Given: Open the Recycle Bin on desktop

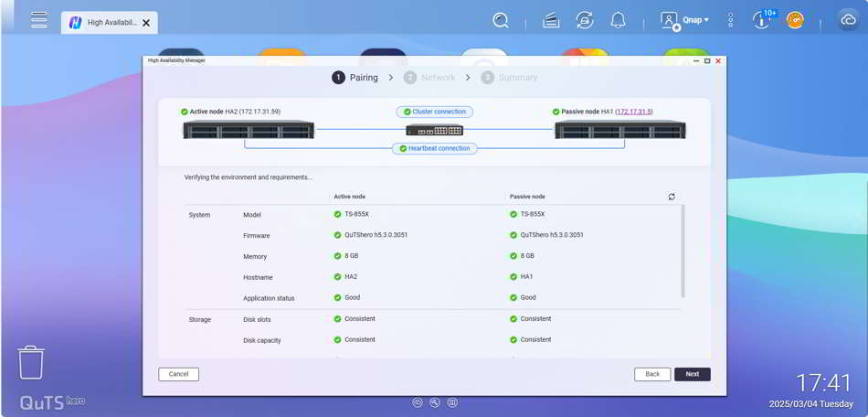Looking at the screenshot, I should pos(31,362).
